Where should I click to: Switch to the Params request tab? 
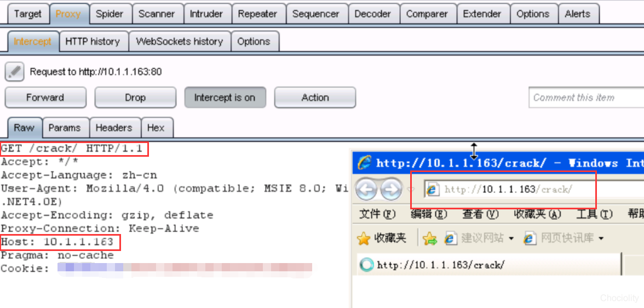[x=65, y=128]
